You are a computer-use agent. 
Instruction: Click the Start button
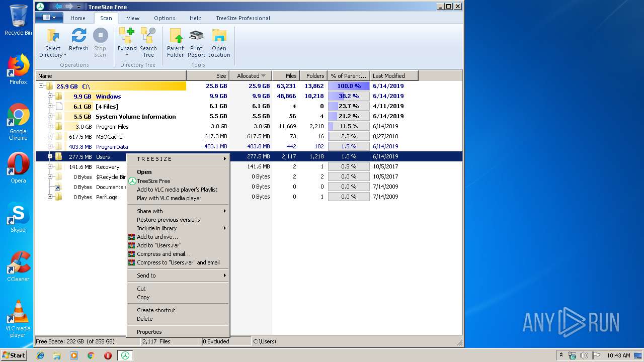coord(14,355)
